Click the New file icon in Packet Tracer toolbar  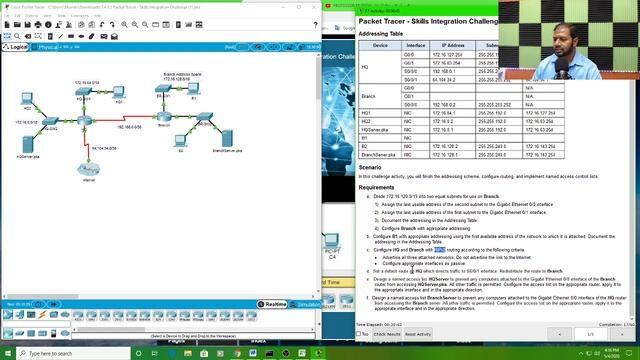click(7, 25)
